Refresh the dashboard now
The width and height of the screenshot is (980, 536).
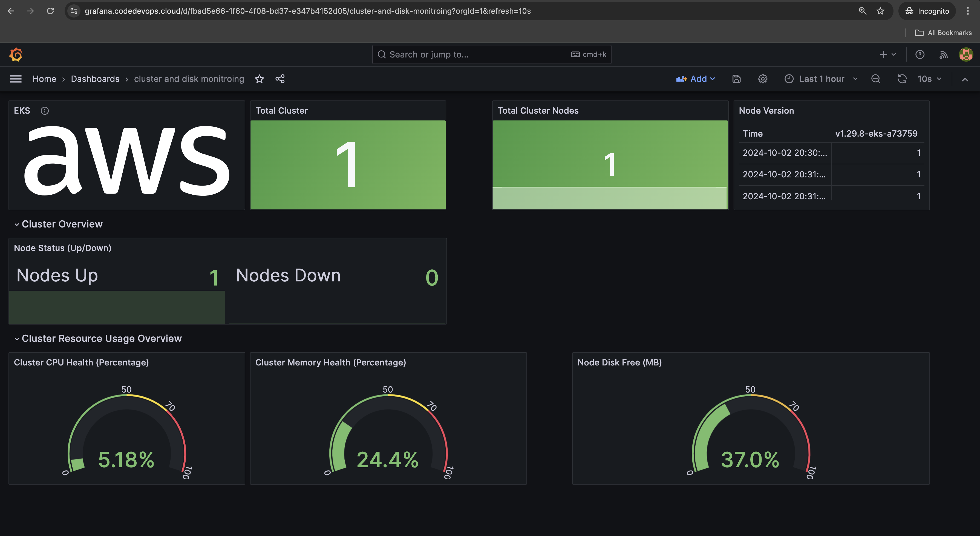tap(902, 79)
